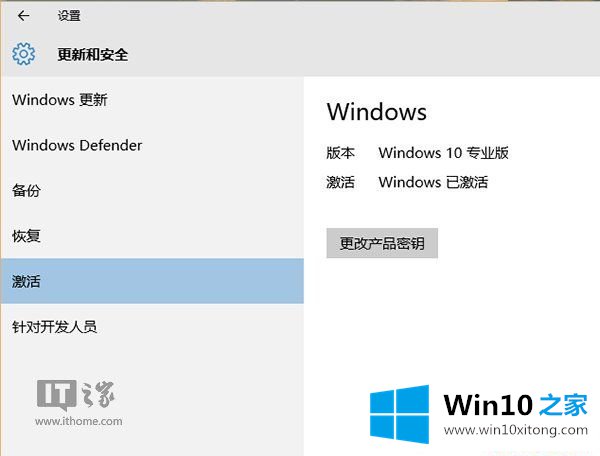Open the 恢复 settings page

click(x=26, y=236)
